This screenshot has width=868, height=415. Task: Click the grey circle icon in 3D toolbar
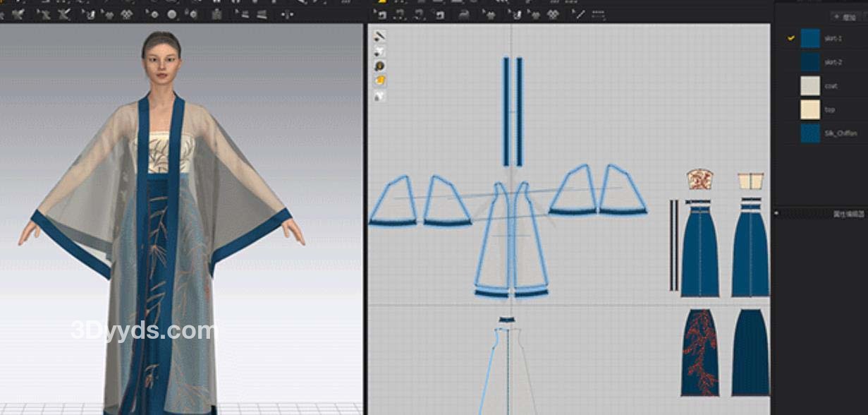tap(172, 14)
